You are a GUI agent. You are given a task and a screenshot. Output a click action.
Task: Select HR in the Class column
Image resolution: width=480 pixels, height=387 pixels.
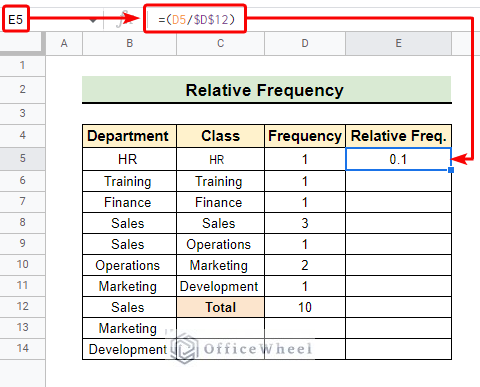pos(220,159)
